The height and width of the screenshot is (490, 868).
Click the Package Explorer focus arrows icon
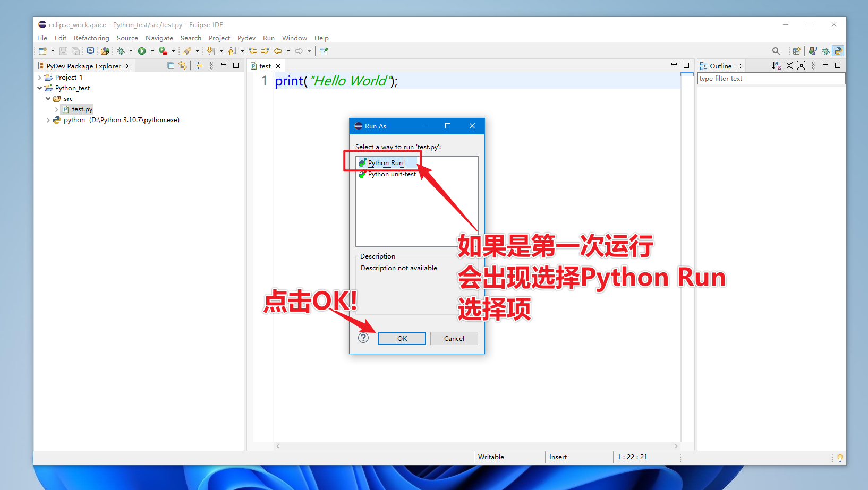pyautogui.click(x=199, y=66)
